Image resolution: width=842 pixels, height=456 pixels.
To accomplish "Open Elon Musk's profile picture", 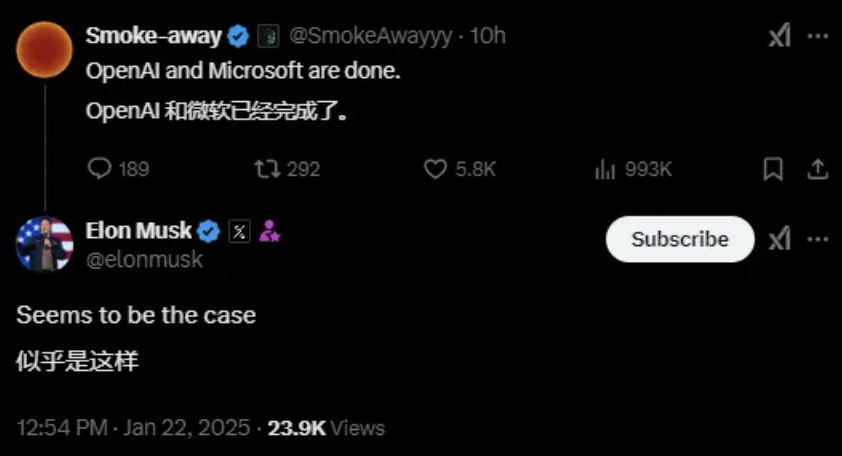I will pos(45,243).
